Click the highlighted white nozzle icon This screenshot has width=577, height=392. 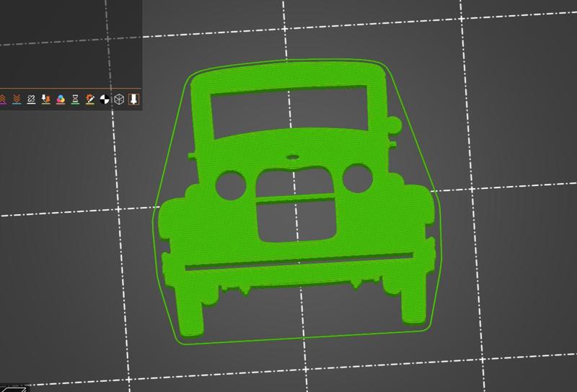pyautogui.click(x=133, y=99)
